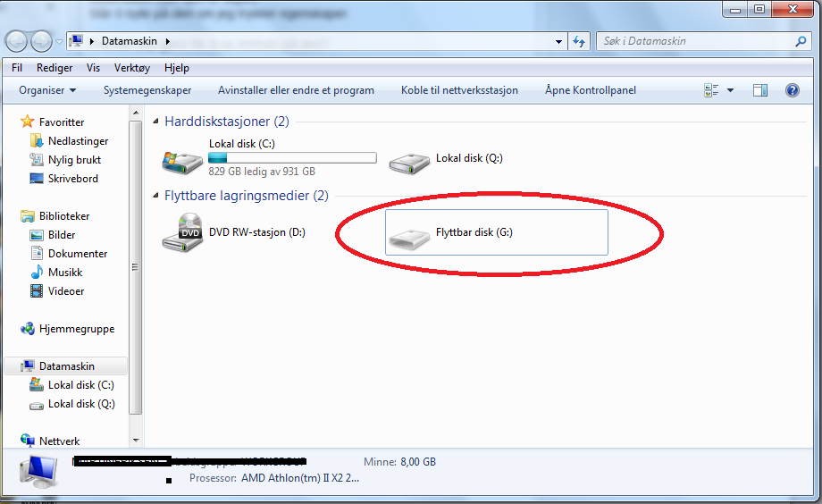Click the search magnifier icon

[800, 41]
